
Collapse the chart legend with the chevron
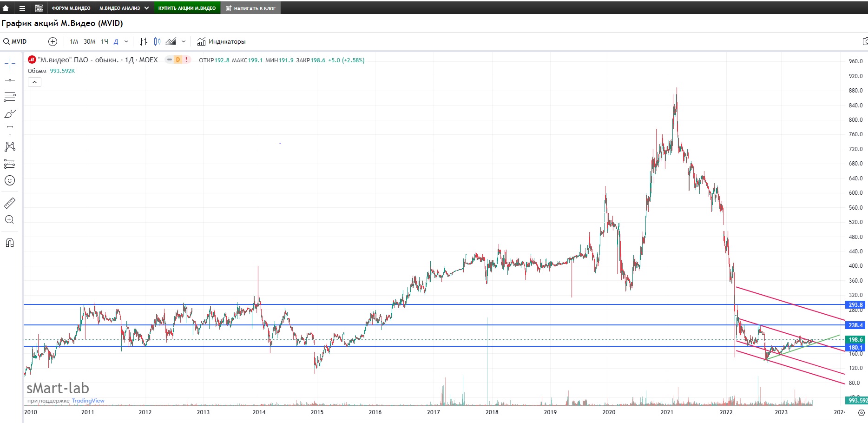pos(34,82)
